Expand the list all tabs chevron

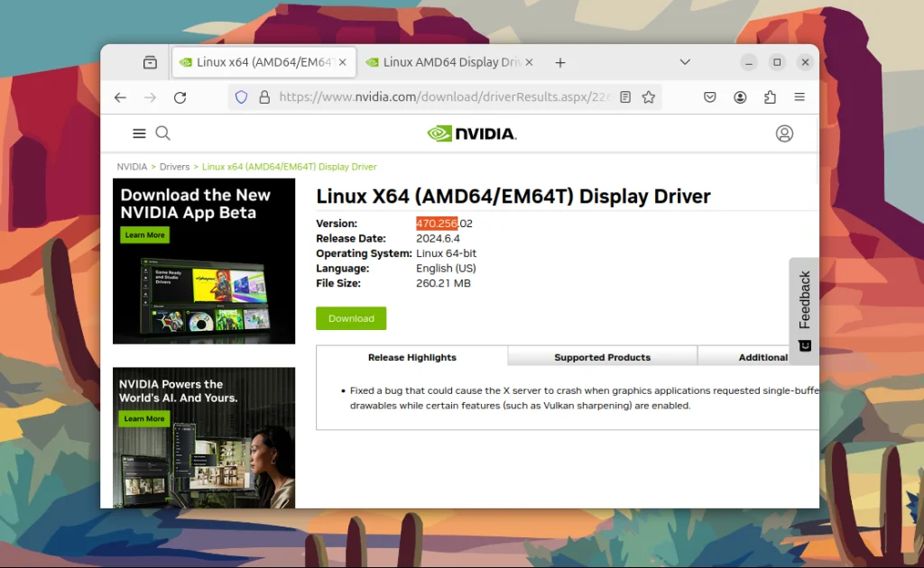685,62
